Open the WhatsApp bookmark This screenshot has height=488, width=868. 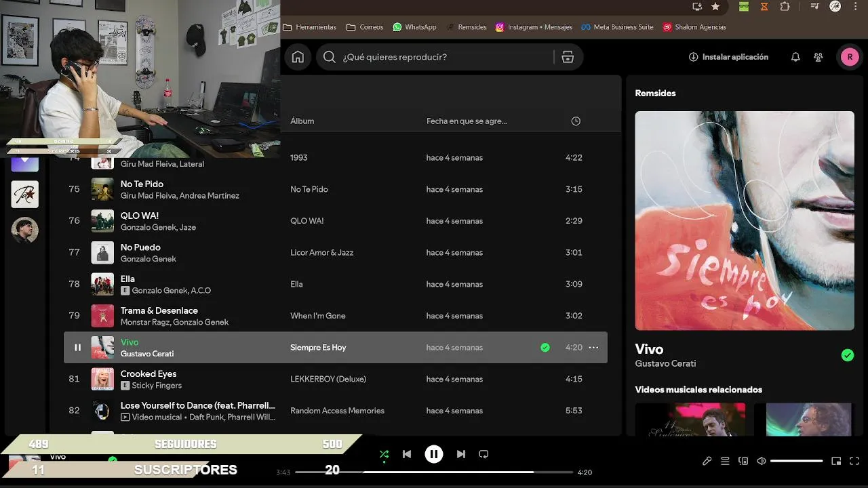[414, 27]
